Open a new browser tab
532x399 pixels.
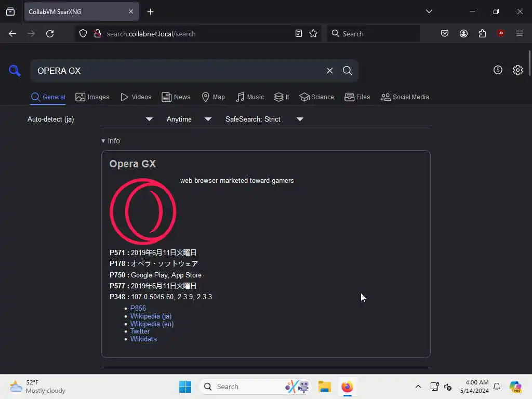150,12
